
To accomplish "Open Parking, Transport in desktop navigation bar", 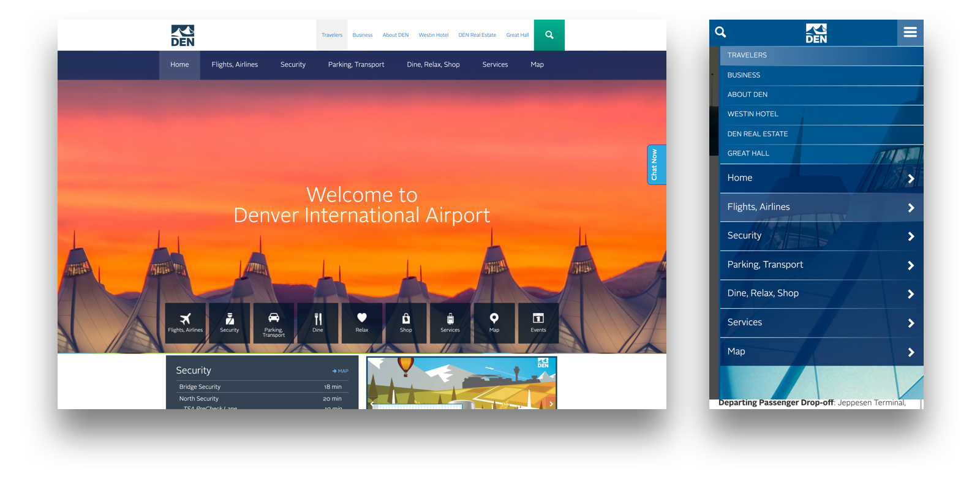I will click(356, 65).
